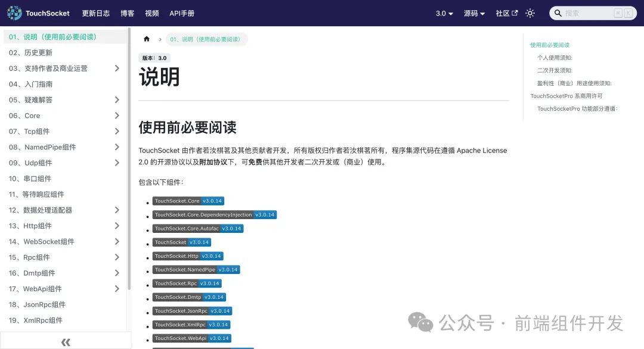Open the 更新日志 nav item
This screenshot has height=349, width=644.
[x=95, y=13]
